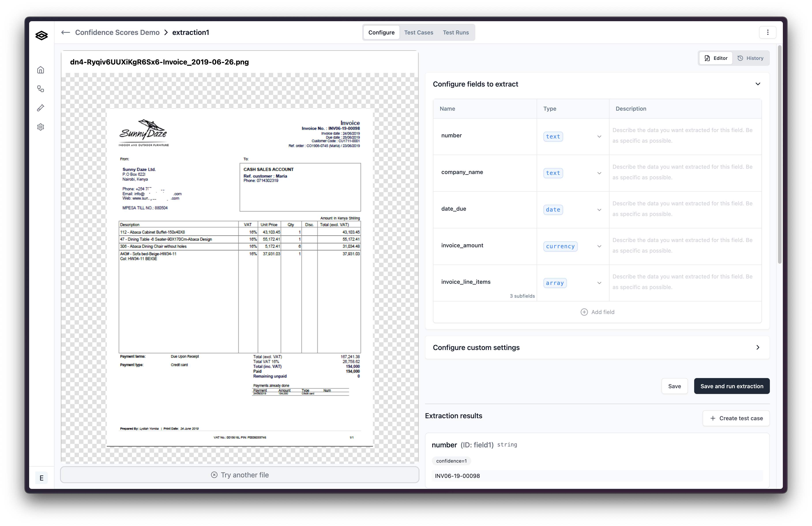This screenshot has height=526, width=812.
Task: Click the stacked layers logo icon
Action: pyautogui.click(x=41, y=36)
